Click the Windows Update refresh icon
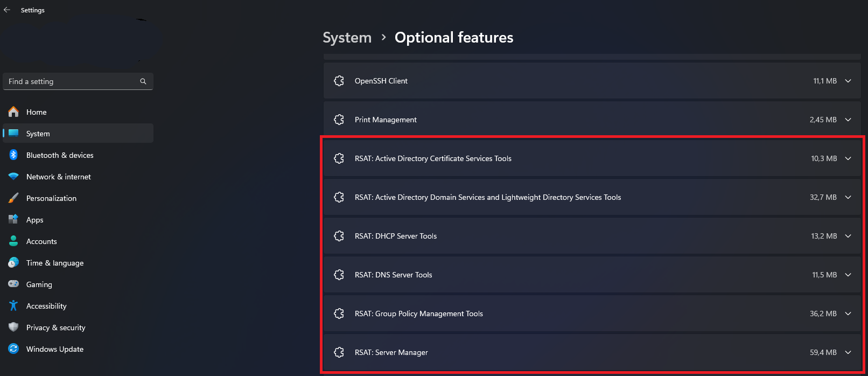Image resolution: width=868 pixels, height=376 pixels. pyautogui.click(x=13, y=349)
